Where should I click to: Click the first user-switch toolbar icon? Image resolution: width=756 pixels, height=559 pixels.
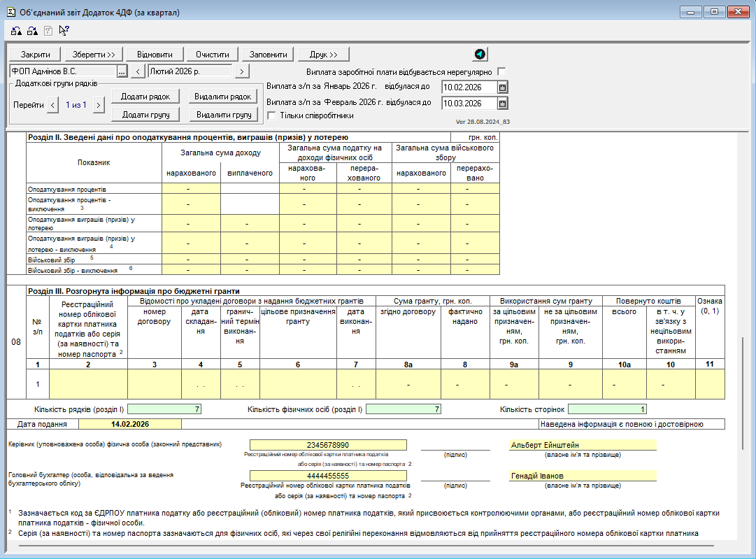click(15, 31)
